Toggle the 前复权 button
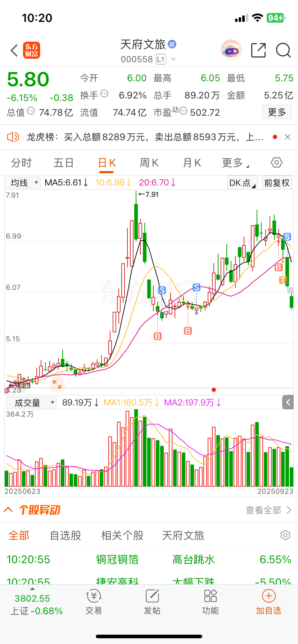Screen dimensions: 298x644 [x=277, y=183]
